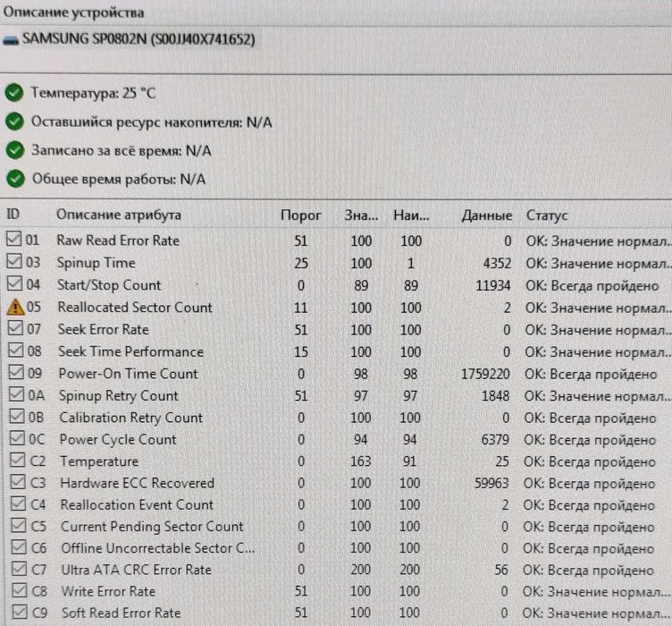Click green check beside Оставшийся ресурс накопителя
This screenshot has height=626, width=672.
click(14, 122)
